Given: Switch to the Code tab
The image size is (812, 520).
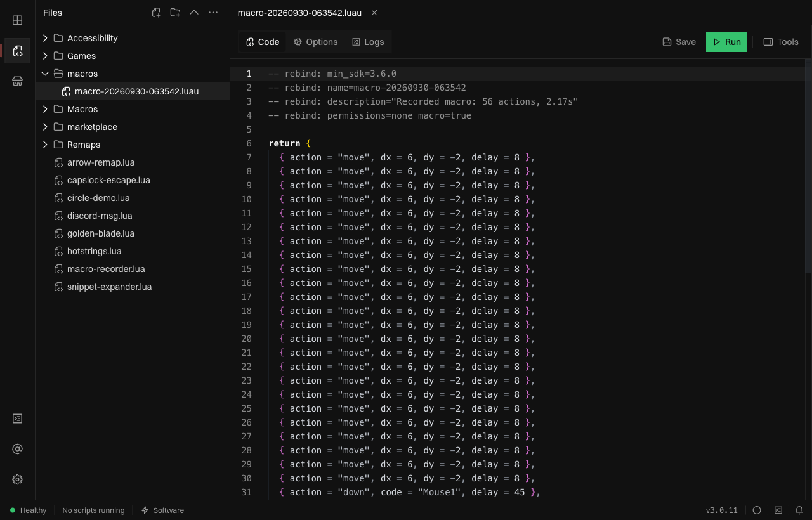Looking at the screenshot, I should (263, 42).
